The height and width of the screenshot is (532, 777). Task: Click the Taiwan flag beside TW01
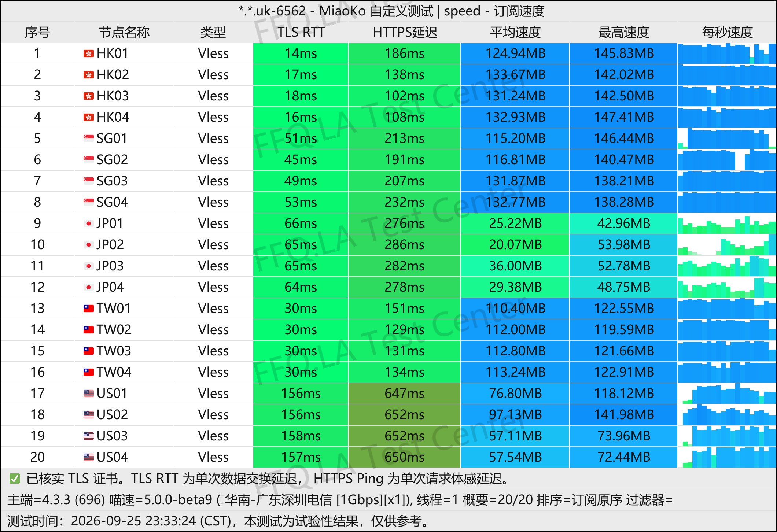click(88, 309)
